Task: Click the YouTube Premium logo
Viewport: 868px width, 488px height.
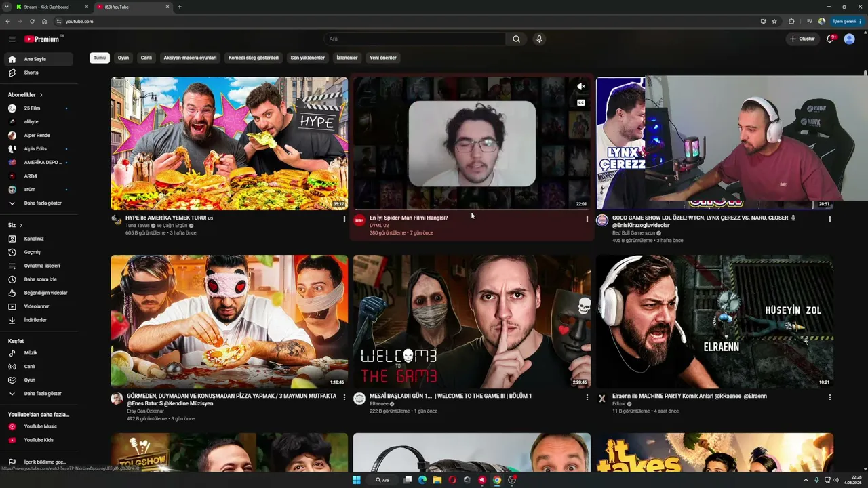Action: (43, 39)
